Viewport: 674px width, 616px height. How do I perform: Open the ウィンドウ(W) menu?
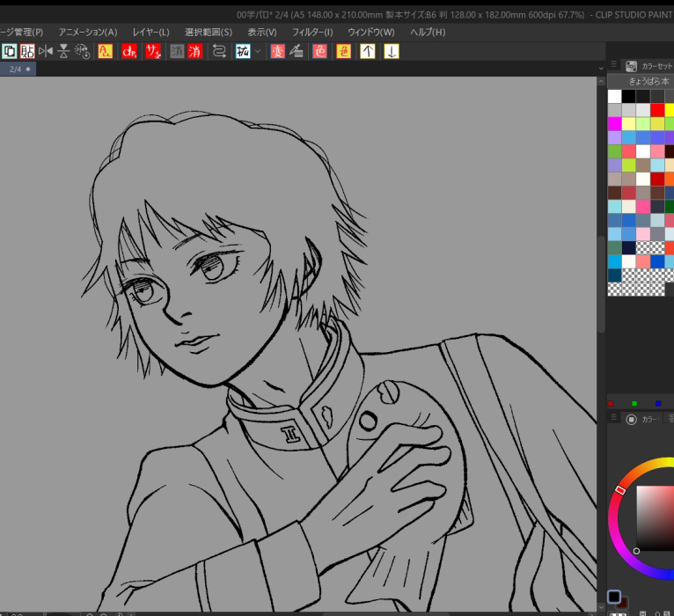[371, 33]
